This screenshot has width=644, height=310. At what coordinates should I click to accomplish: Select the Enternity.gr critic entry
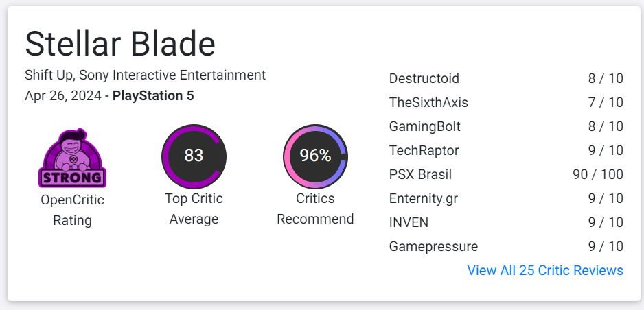(x=423, y=198)
